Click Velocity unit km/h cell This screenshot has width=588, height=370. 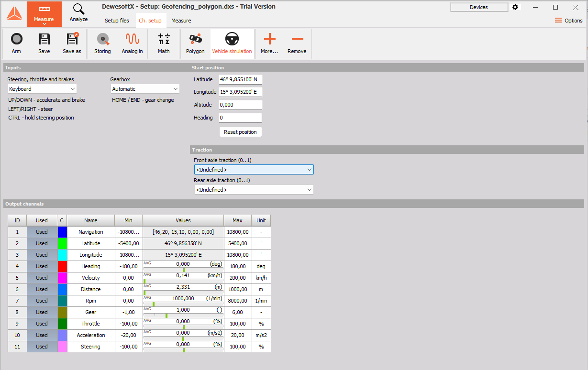261,278
